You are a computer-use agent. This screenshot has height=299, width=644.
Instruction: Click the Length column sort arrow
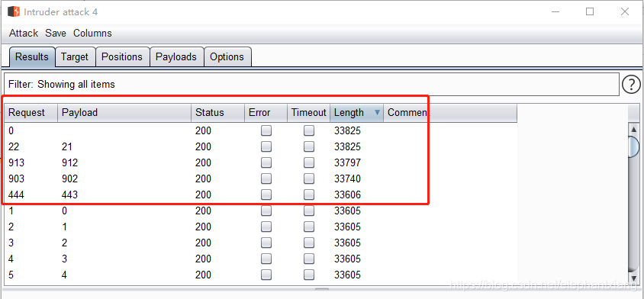point(378,113)
